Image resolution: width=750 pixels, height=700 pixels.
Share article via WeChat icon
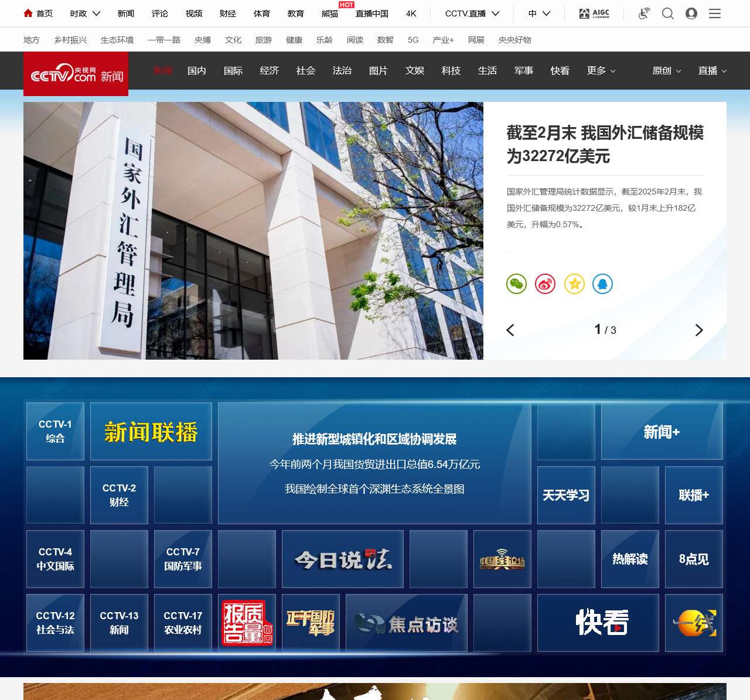pos(516,284)
